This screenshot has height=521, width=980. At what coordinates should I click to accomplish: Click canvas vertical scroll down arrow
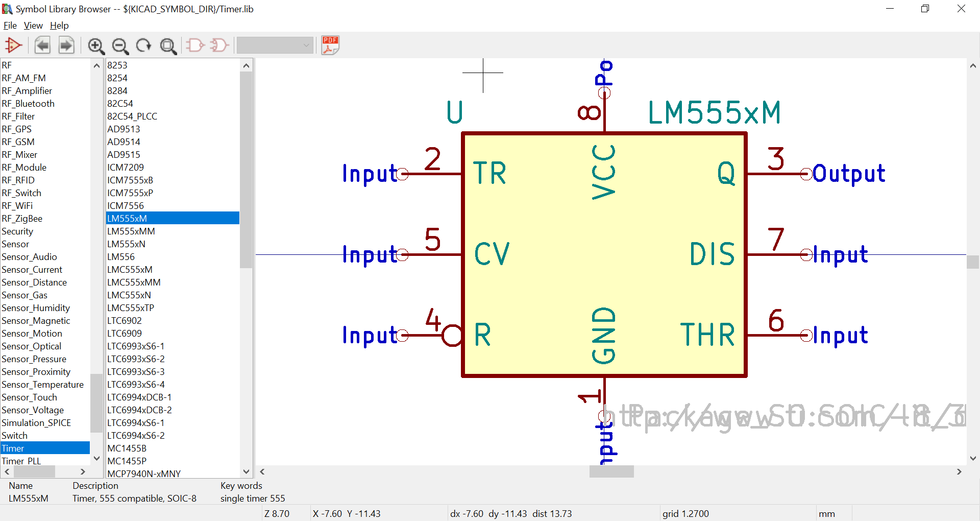tap(973, 458)
